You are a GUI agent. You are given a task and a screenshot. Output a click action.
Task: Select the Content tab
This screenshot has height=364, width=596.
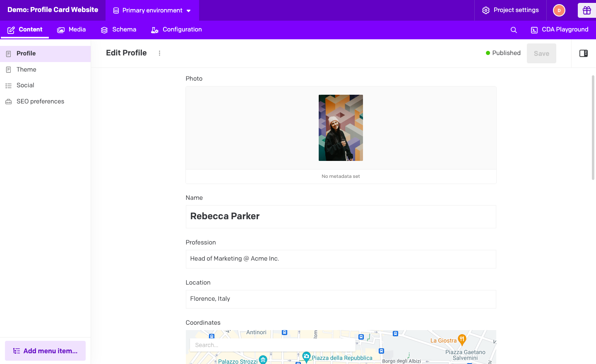[x=25, y=30]
